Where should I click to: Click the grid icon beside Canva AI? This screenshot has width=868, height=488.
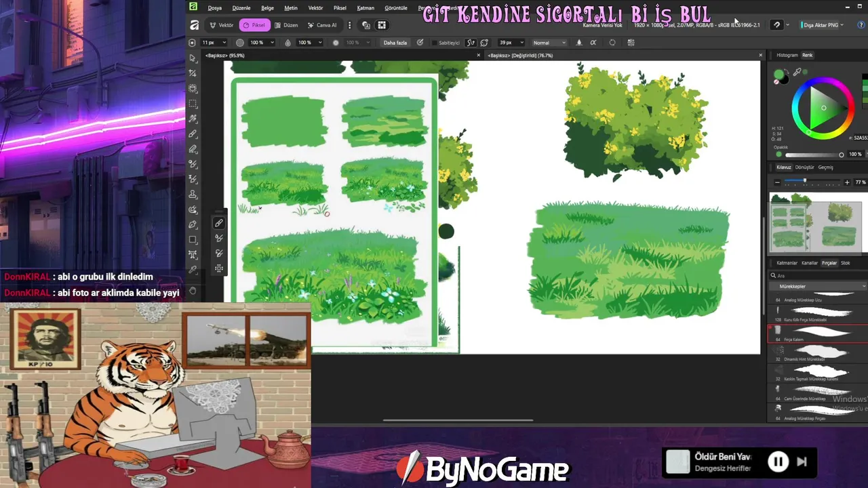click(382, 25)
